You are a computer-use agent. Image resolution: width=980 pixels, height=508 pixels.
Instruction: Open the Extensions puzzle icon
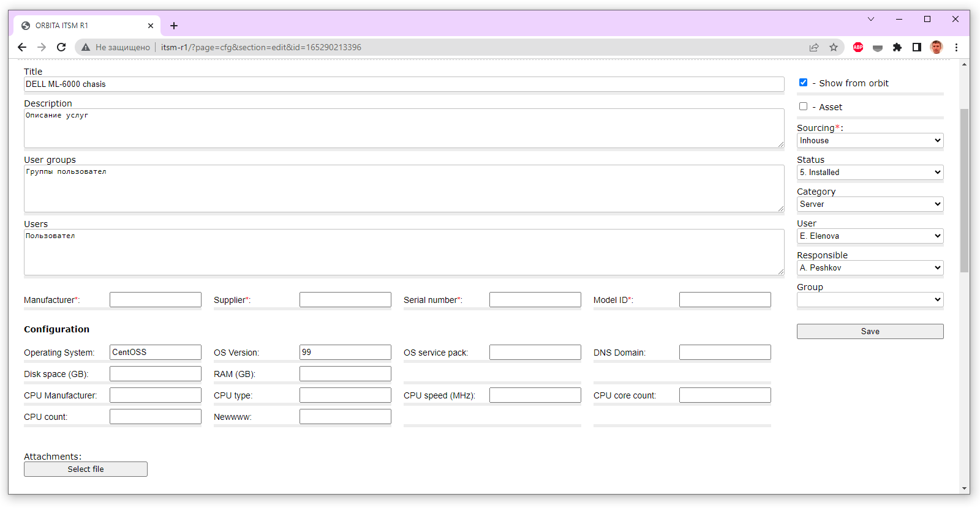[897, 47]
